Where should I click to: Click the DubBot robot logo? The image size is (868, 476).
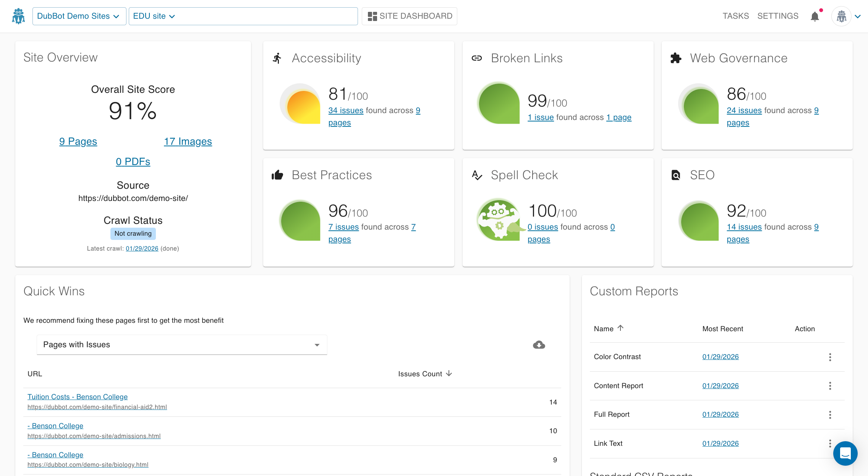18,16
